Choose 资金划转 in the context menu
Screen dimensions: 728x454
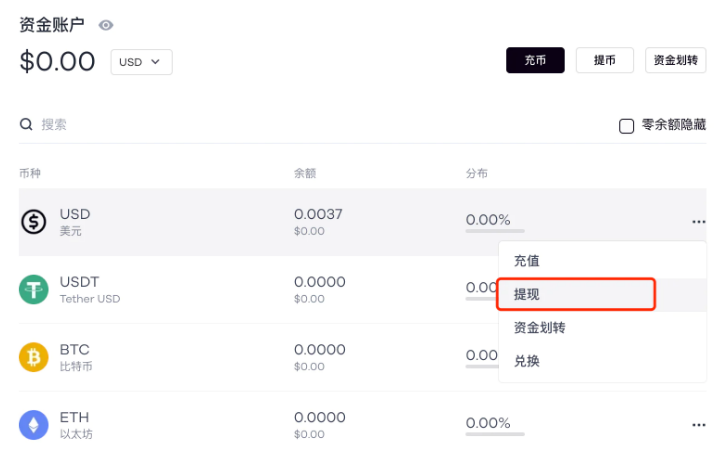(540, 328)
